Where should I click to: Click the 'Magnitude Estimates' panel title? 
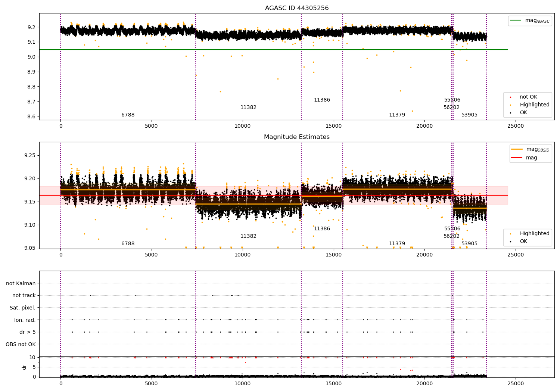point(297,137)
